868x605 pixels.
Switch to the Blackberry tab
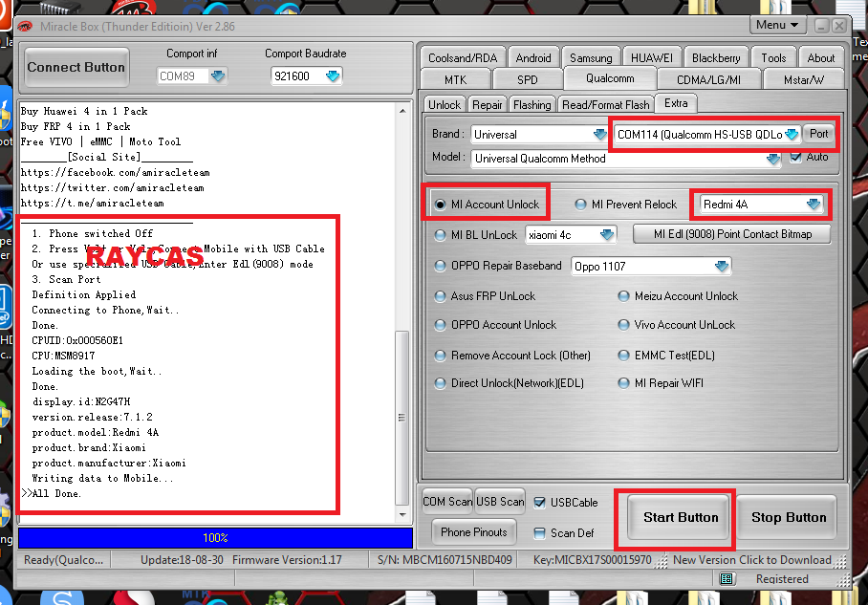[716, 58]
